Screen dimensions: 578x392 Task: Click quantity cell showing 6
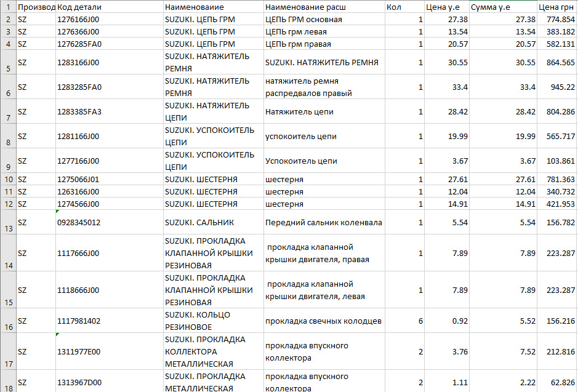(x=405, y=321)
